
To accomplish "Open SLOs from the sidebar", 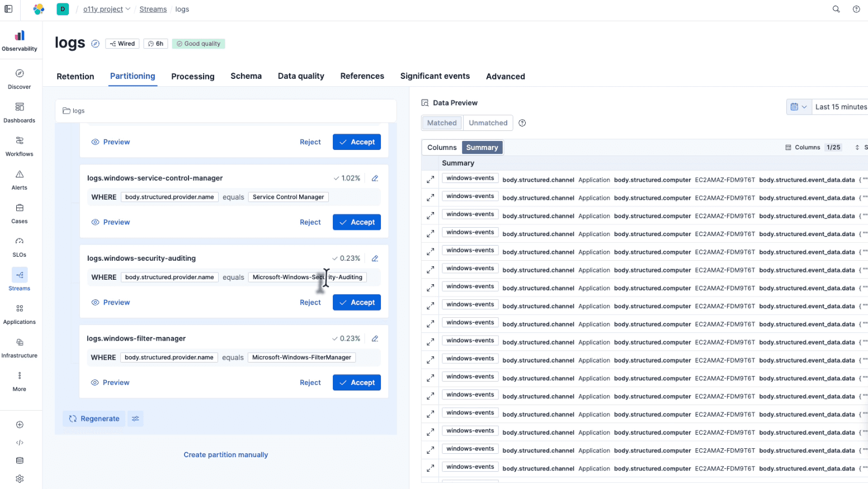I will 19,246.
